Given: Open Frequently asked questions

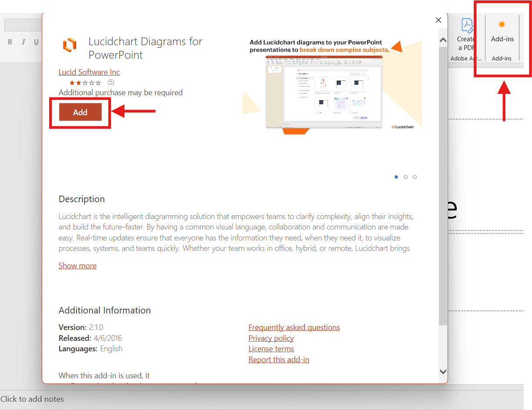Looking at the screenshot, I should coord(294,327).
